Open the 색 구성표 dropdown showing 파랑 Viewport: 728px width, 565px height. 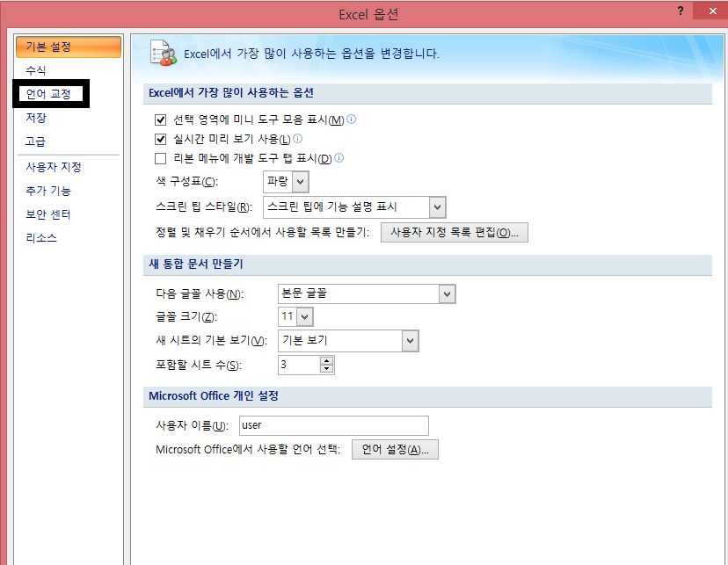[301, 181]
